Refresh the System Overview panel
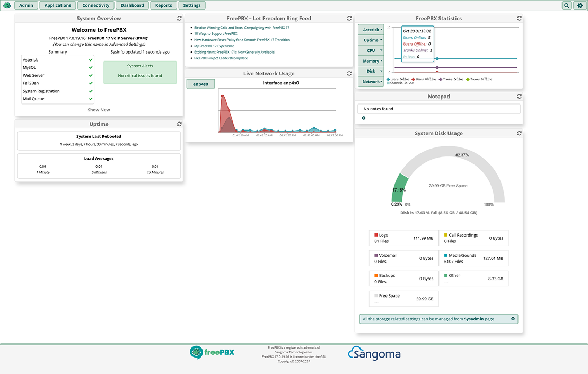Image resolution: width=588 pixels, height=374 pixels. pyautogui.click(x=179, y=19)
